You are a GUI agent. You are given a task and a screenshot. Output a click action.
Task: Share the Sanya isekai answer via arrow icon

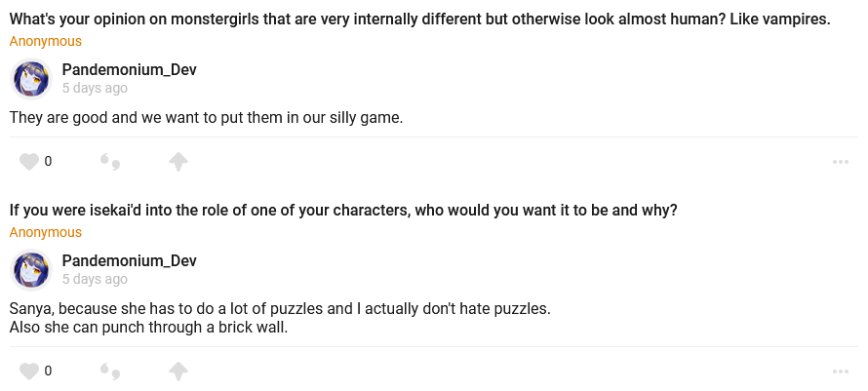(x=178, y=371)
